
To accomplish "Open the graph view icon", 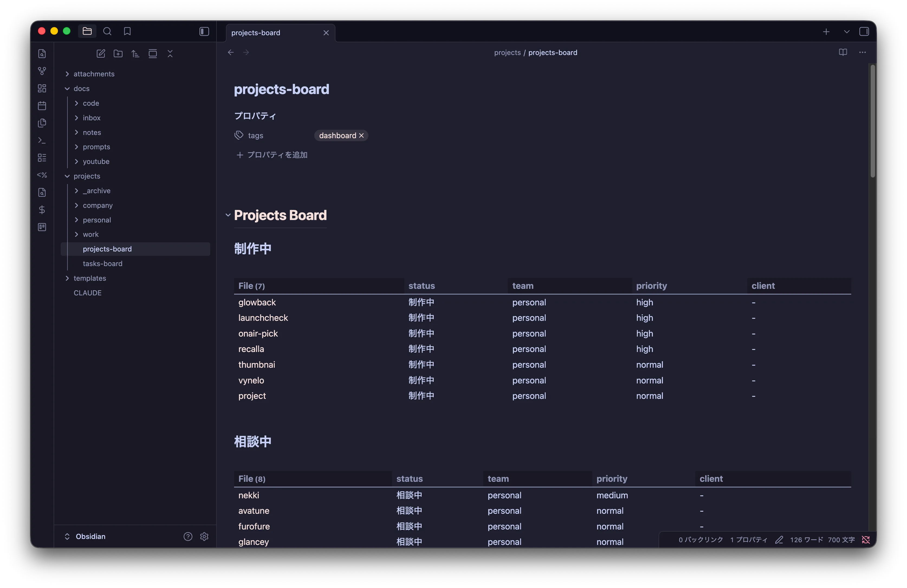I will (42, 71).
